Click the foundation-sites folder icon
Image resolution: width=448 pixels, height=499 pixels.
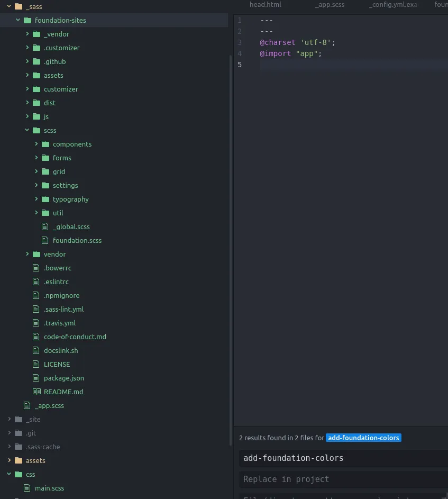pyautogui.click(x=28, y=20)
